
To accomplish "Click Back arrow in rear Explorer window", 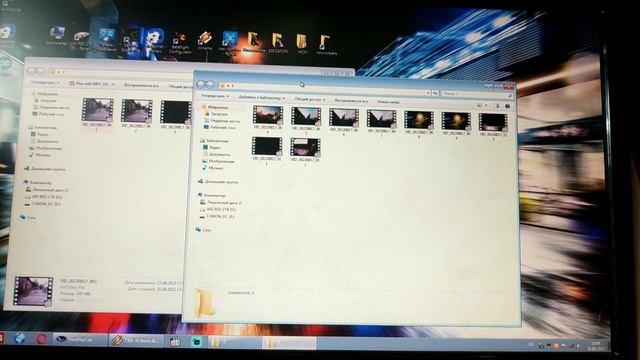I will tap(32, 71).
